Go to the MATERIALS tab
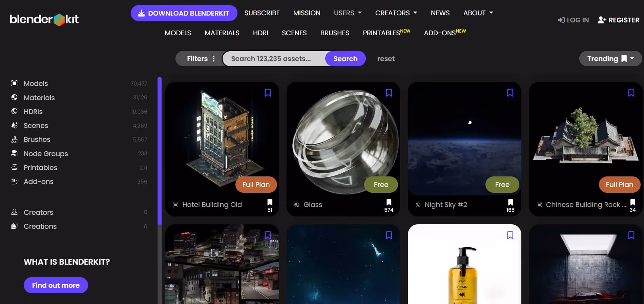This screenshot has width=644, height=304. point(222,33)
